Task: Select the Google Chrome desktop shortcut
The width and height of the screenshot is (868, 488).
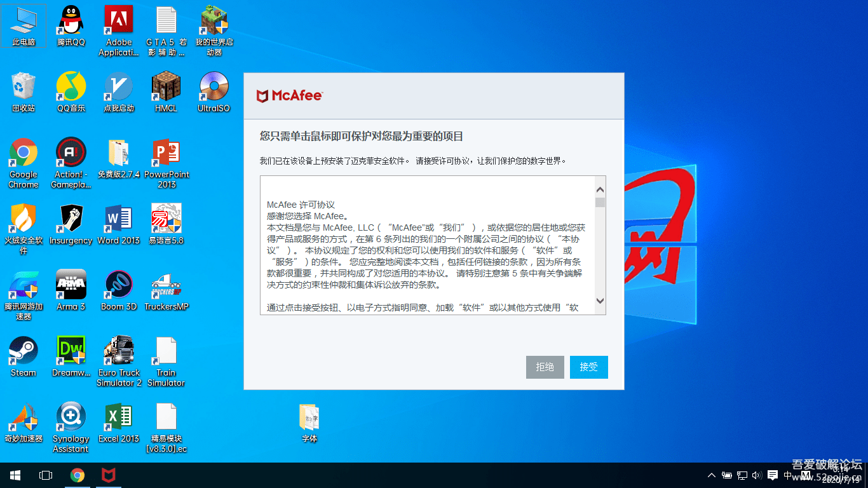Action: [x=24, y=163]
